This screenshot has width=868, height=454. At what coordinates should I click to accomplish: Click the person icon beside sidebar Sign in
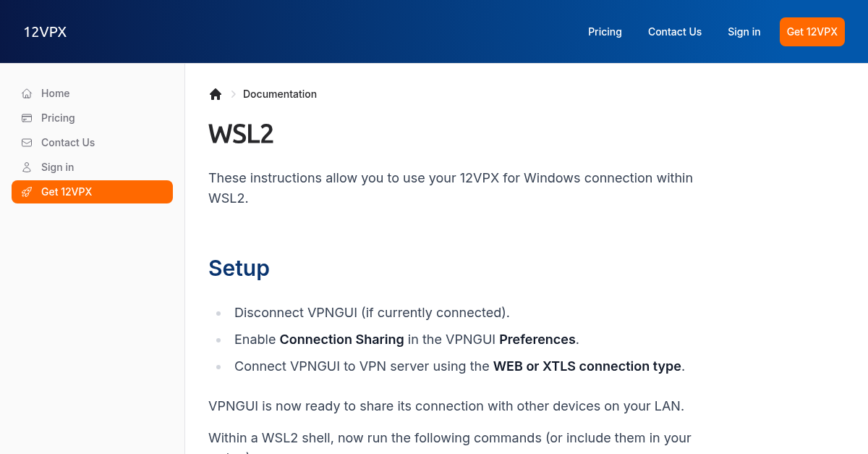(27, 167)
